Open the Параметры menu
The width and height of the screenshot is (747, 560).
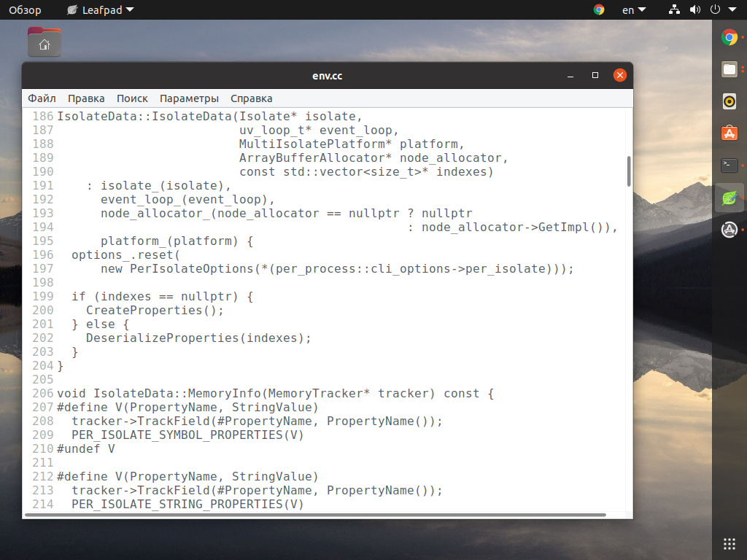189,98
